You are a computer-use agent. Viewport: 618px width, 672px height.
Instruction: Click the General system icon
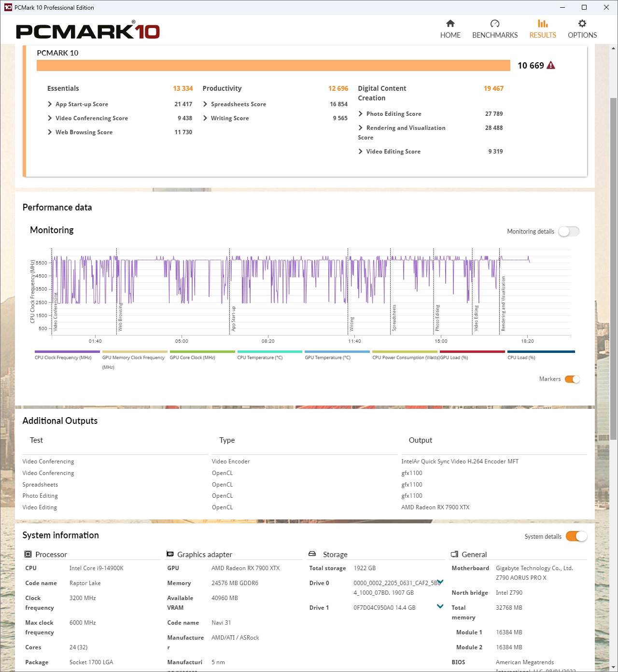click(454, 554)
